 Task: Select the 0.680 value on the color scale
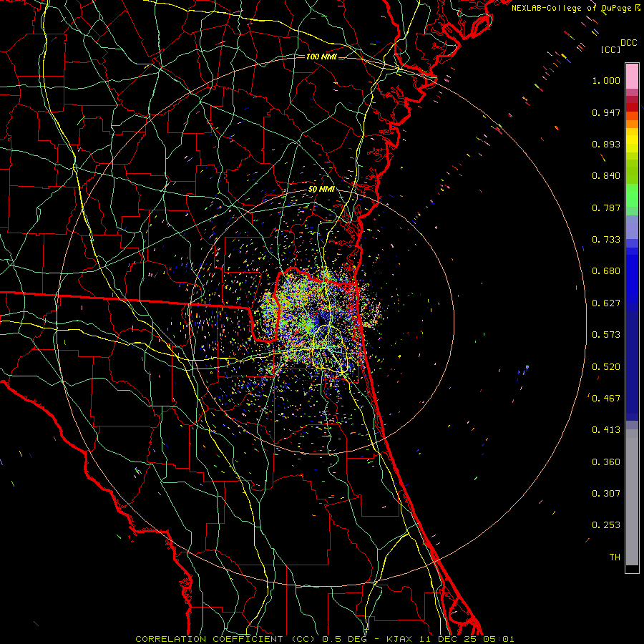pos(606,271)
